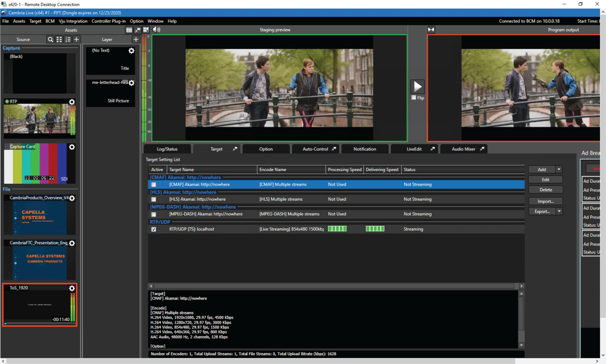Pop out the Audio Mixer tab panel
This screenshot has height=364, width=606.
(x=482, y=149)
